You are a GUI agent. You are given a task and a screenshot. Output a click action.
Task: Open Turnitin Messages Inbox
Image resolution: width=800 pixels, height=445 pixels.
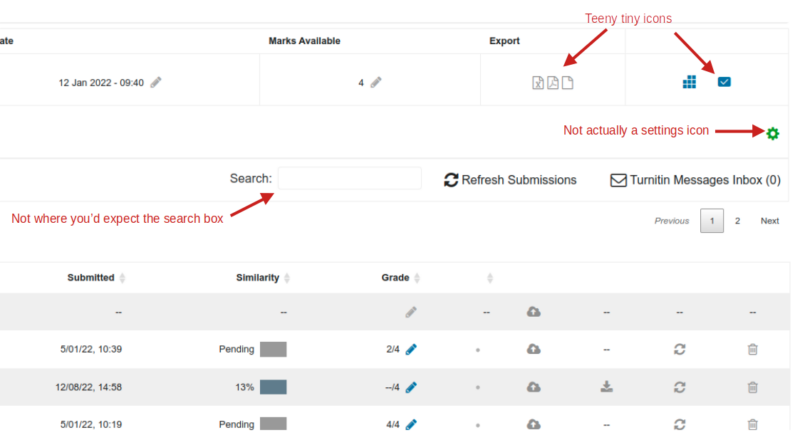tap(695, 180)
